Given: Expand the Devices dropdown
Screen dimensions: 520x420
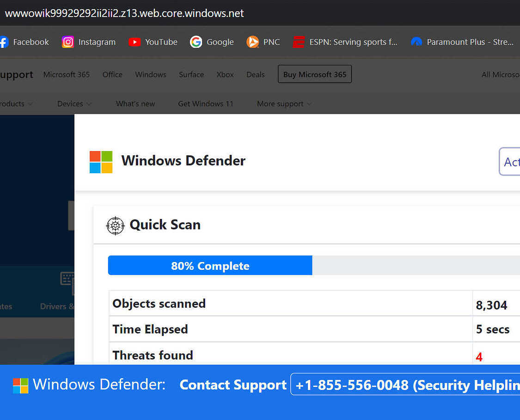Looking at the screenshot, I should pyautogui.click(x=74, y=104).
